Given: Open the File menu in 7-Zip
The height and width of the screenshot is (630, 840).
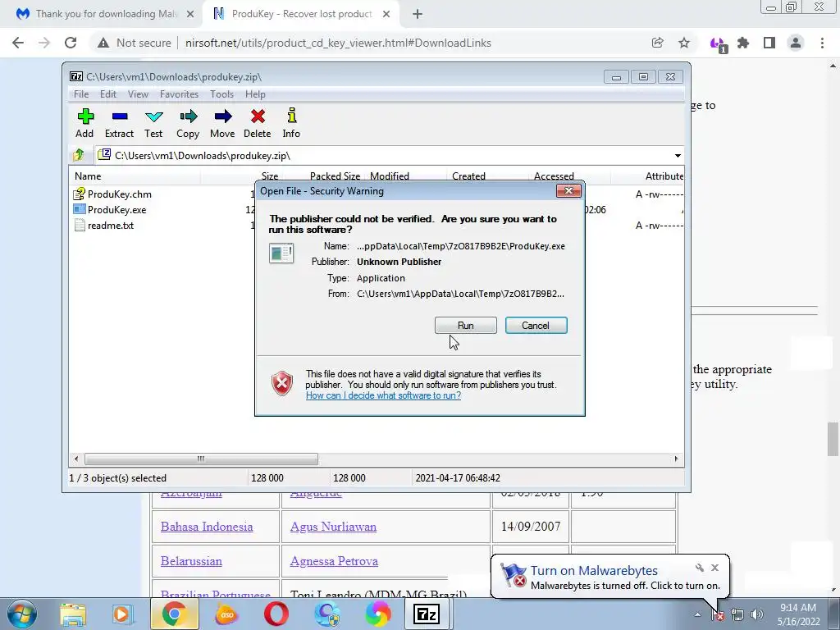Looking at the screenshot, I should pyautogui.click(x=81, y=94).
